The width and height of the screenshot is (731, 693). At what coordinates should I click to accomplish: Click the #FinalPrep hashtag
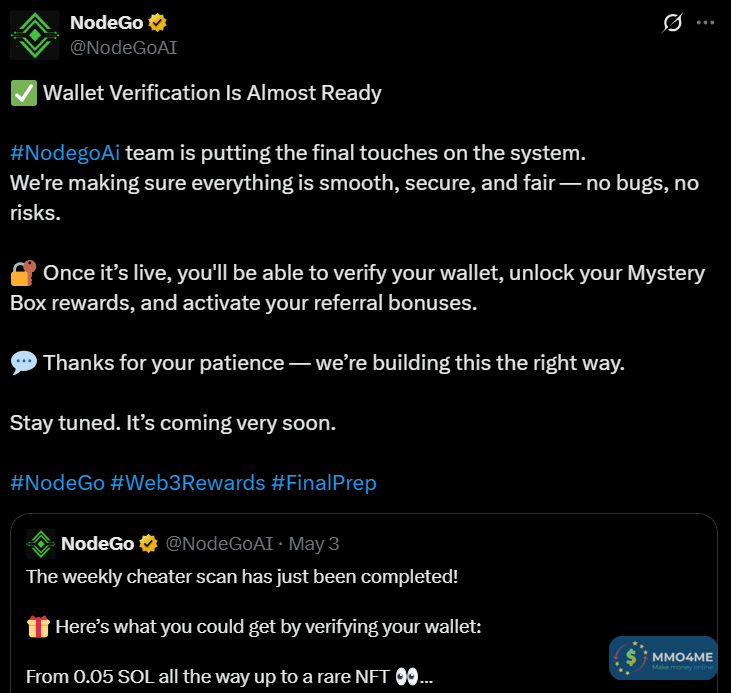click(x=323, y=483)
